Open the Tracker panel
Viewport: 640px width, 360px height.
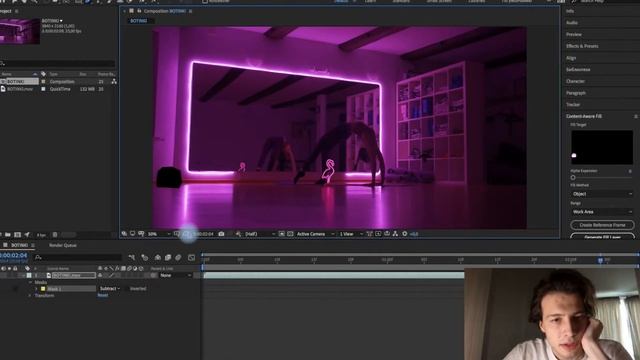[x=573, y=104]
